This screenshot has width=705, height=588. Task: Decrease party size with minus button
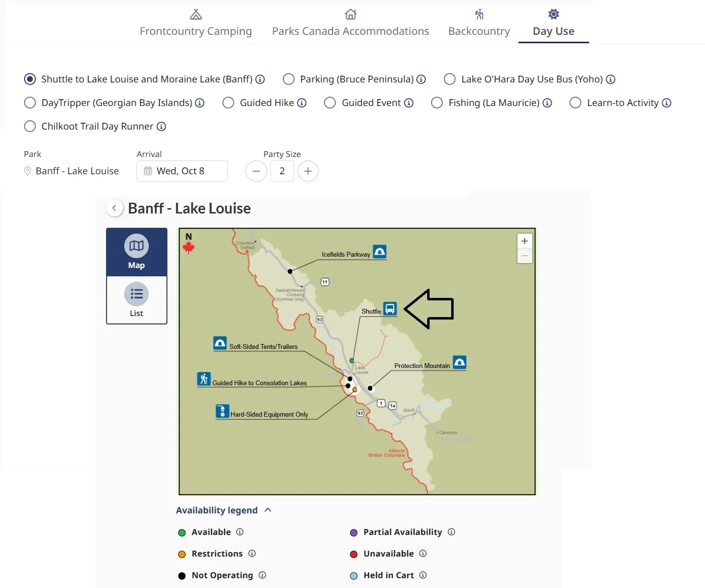(x=256, y=171)
